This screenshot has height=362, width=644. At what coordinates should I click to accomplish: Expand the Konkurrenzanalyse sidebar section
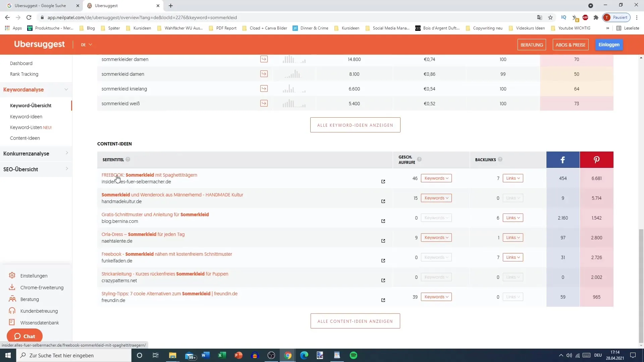[36, 154]
